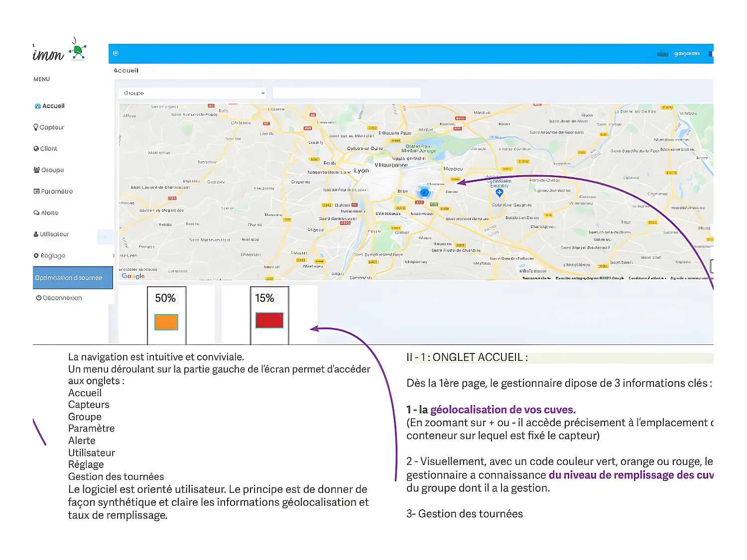Screen dimensions: 747x560
Task: Open Client via its globe icon
Action: pyautogui.click(x=36, y=149)
